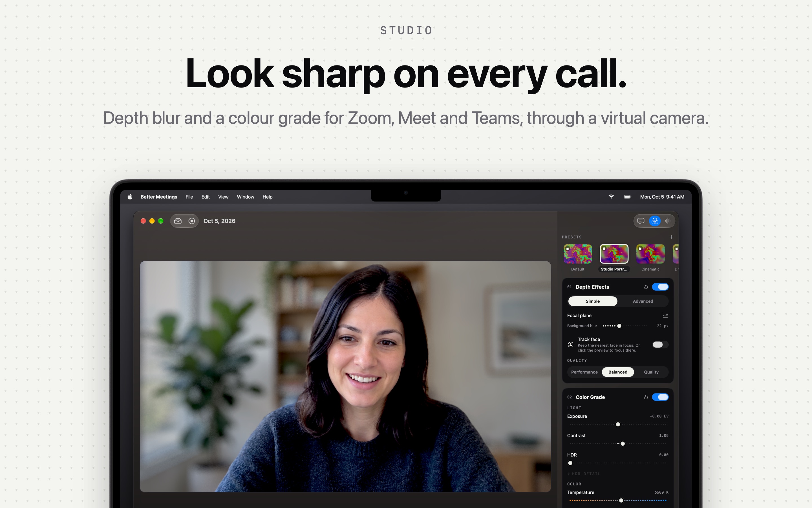
Task: Click the HDR slider handle
Action: tap(570, 463)
